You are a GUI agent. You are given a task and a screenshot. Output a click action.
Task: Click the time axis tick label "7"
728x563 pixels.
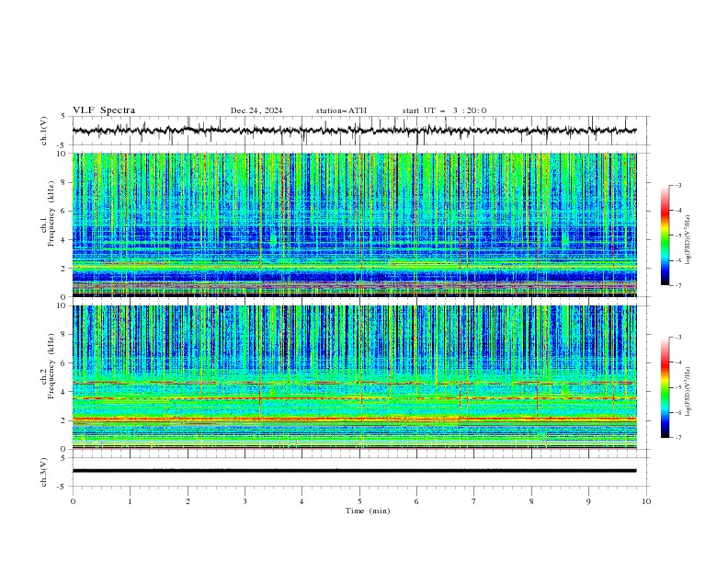point(474,501)
